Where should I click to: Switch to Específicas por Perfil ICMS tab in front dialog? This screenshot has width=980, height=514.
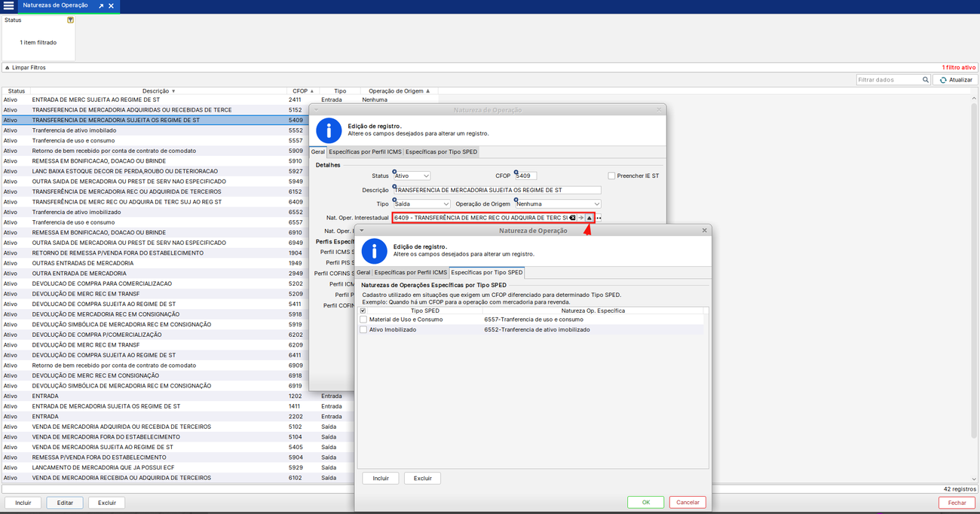411,272
